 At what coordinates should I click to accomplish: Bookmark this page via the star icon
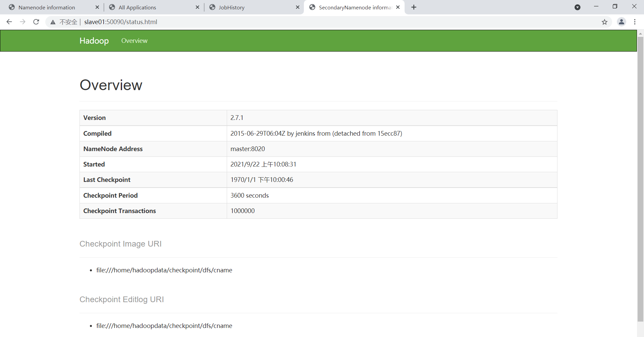pos(605,22)
